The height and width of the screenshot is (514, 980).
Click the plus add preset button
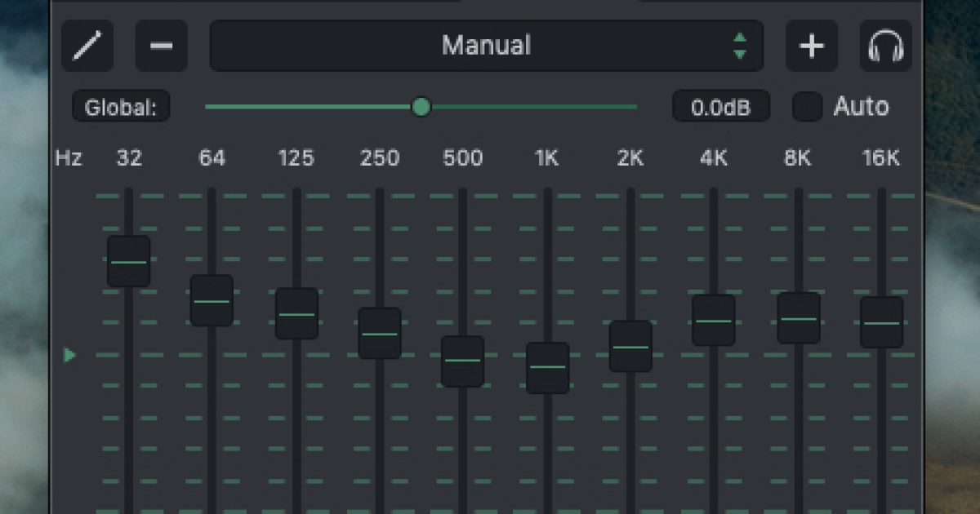coord(811,46)
